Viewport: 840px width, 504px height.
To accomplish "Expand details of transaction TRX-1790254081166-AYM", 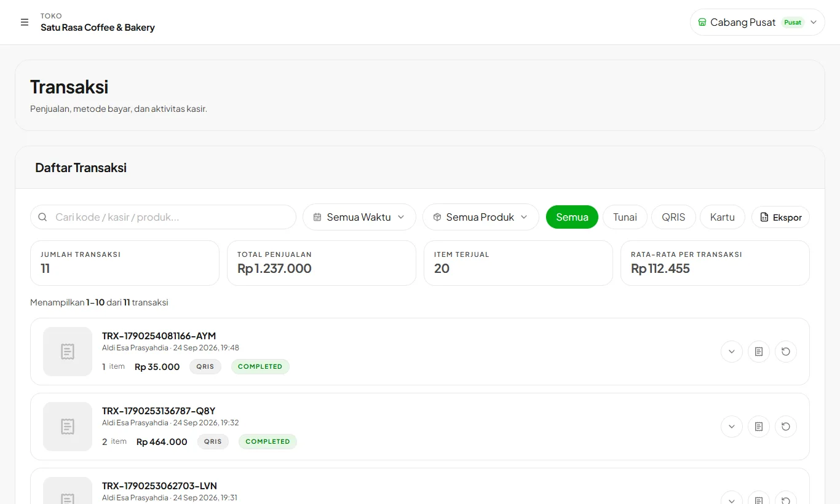I will pos(732,352).
